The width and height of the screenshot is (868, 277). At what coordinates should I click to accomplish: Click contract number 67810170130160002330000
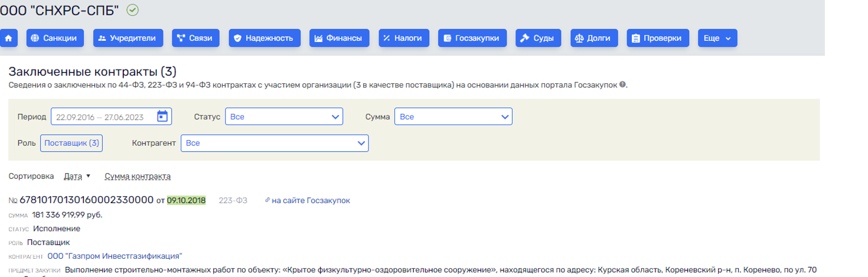point(87,200)
